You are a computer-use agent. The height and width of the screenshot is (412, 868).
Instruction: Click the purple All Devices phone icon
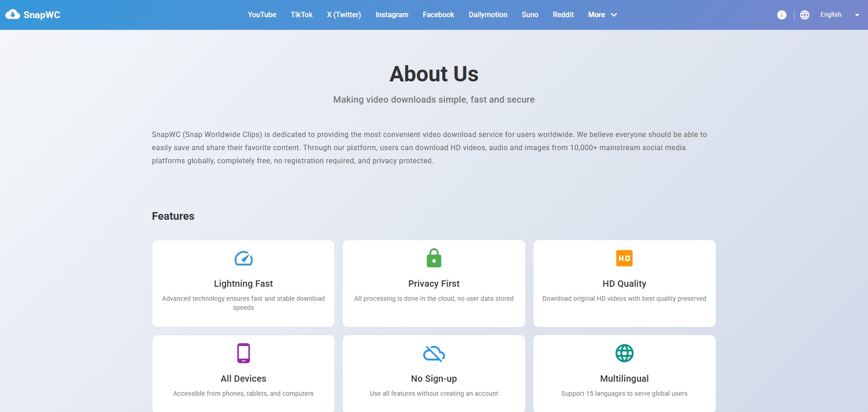(244, 353)
